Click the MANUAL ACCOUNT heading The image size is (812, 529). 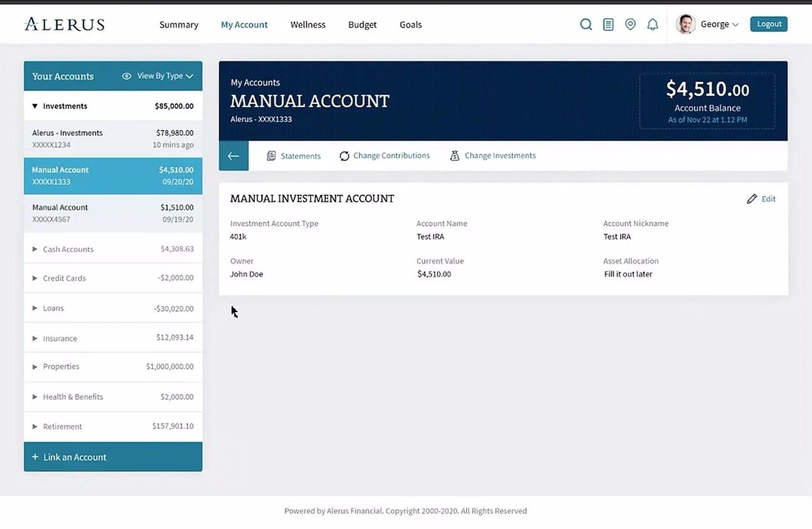click(310, 101)
